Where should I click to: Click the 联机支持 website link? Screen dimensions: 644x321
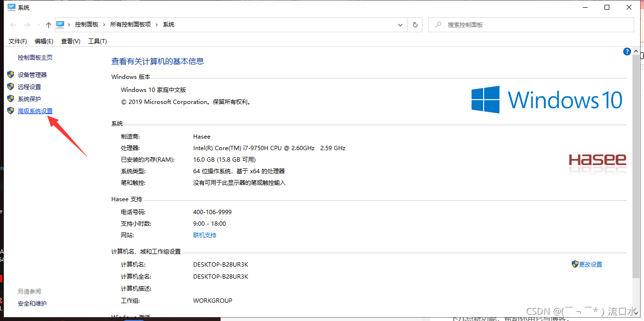point(205,235)
